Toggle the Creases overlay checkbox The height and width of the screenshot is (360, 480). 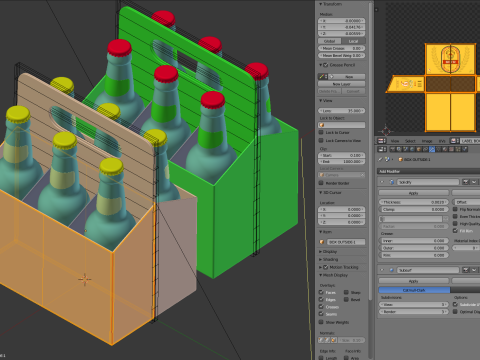click(x=321, y=307)
